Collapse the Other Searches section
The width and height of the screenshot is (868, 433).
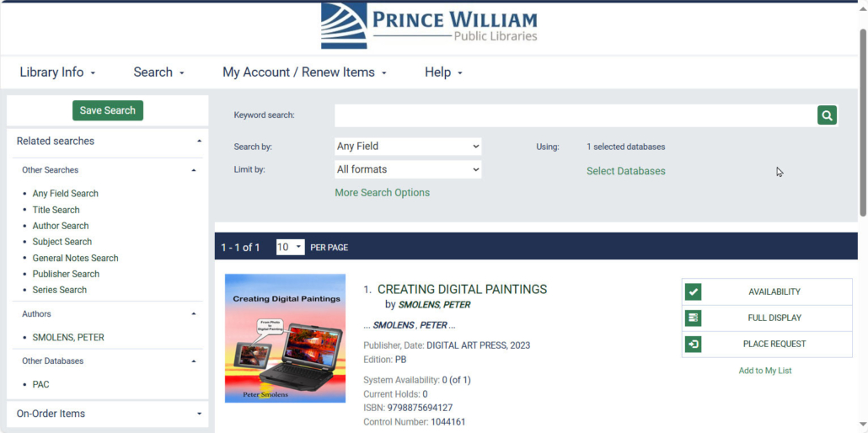click(x=193, y=170)
